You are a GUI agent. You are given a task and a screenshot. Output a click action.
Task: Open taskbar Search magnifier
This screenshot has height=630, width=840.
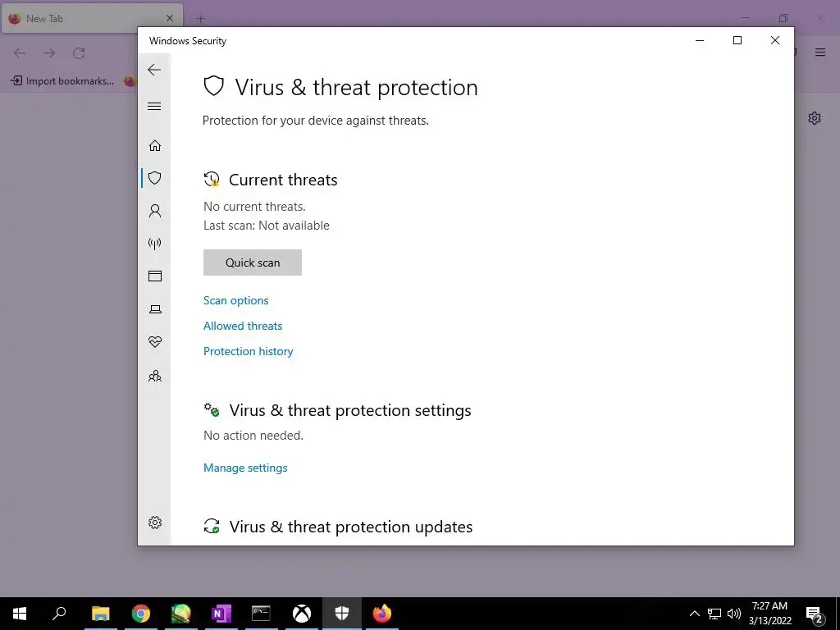coord(59,614)
